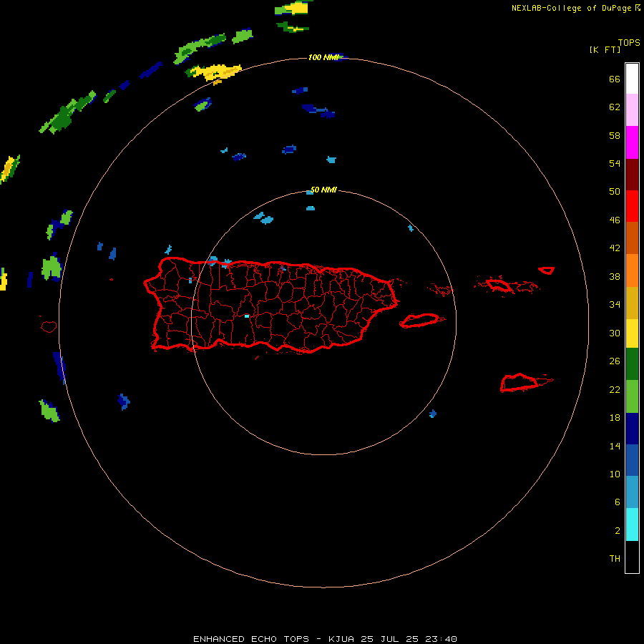Click the Vieques island outline east of Puerto Rico

tap(421, 320)
